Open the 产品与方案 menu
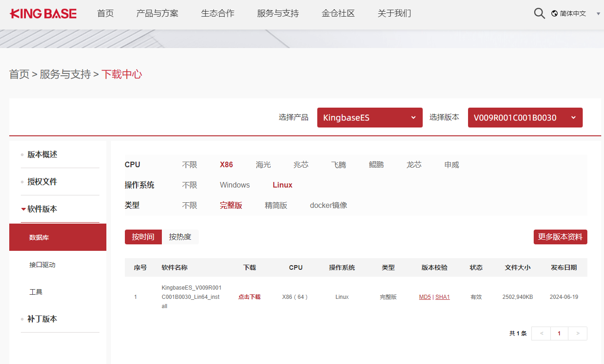 [x=157, y=13]
